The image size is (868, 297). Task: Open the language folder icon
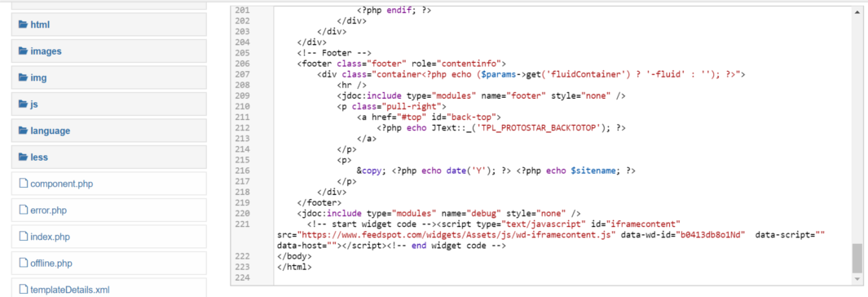(23, 131)
